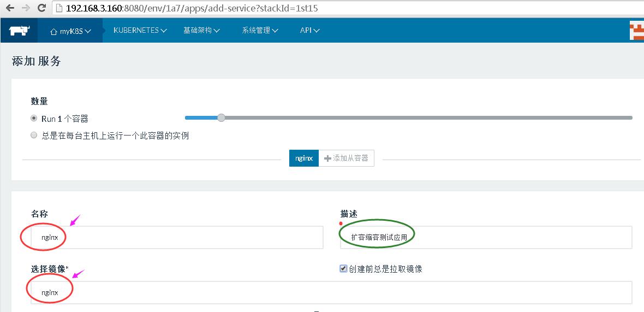Click the 名称 input field
Viewport: 644px width, 312px height.
pos(177,237)
